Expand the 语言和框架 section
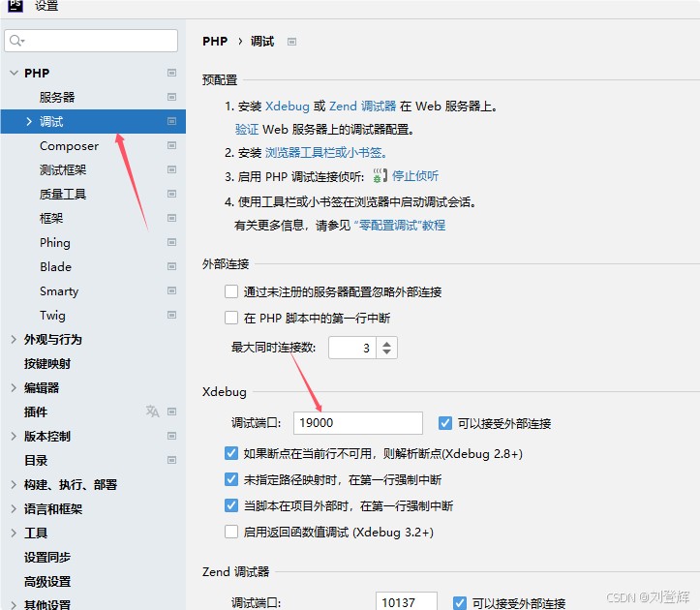The width and height of the screenshot is (700, 610). (14, 508)
